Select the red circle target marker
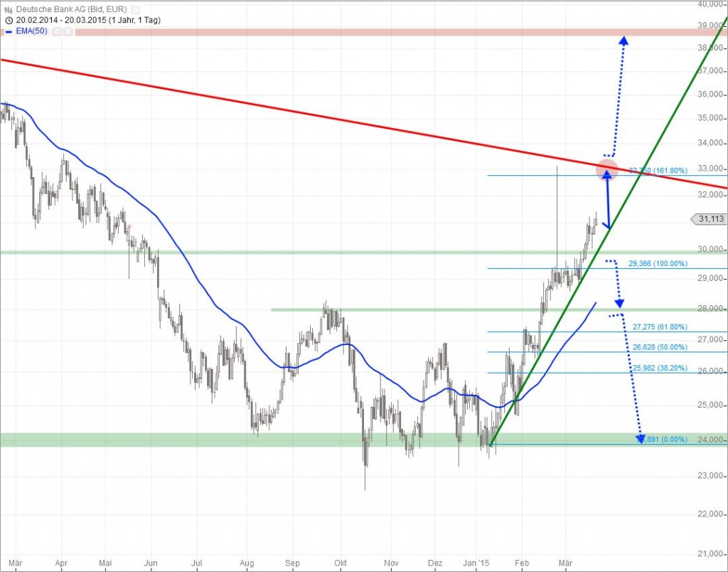 click(606, 169)
